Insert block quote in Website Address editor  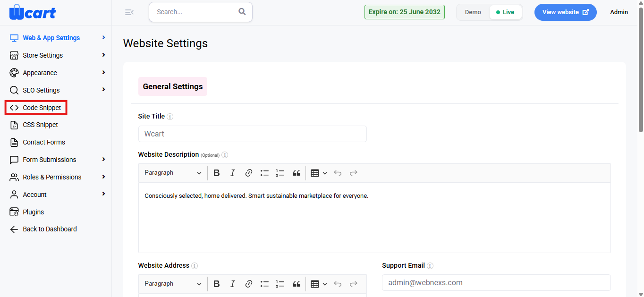coord(297,284)
